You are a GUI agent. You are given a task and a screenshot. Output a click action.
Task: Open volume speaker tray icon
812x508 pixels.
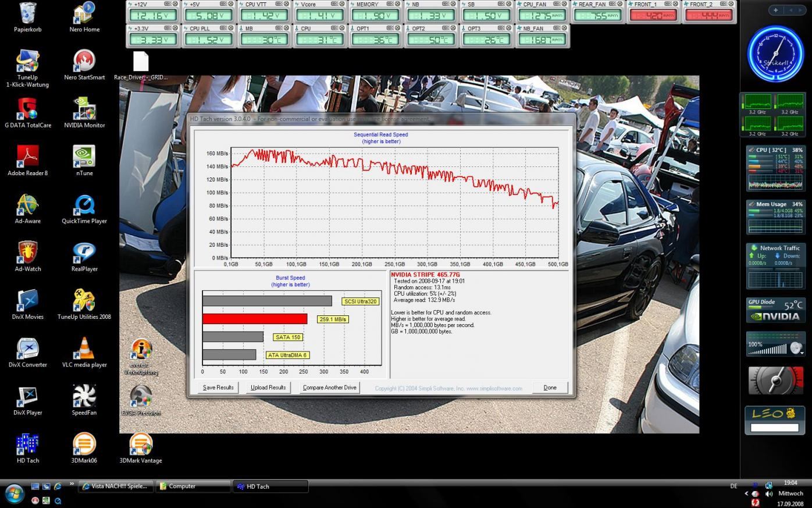click(769, 494)
